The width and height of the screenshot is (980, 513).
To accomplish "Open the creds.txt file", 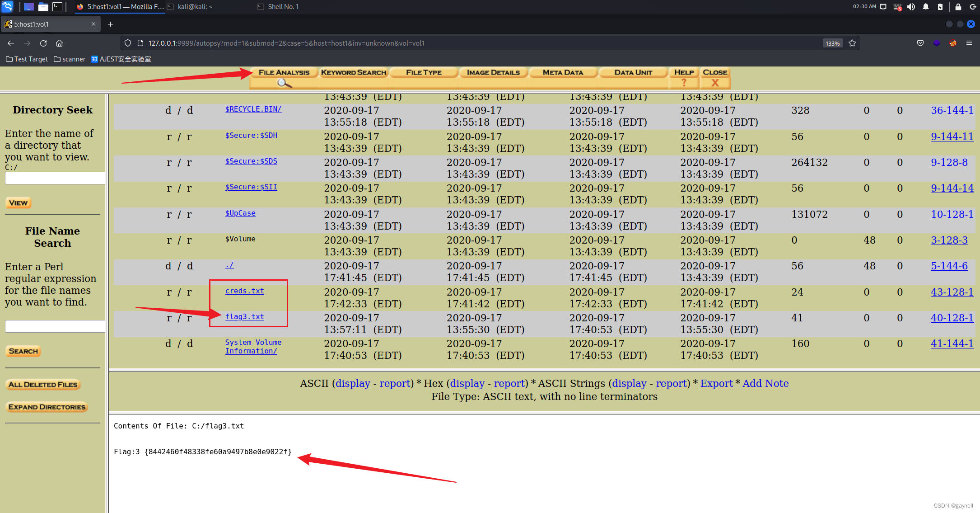I will tap(245, 291).
